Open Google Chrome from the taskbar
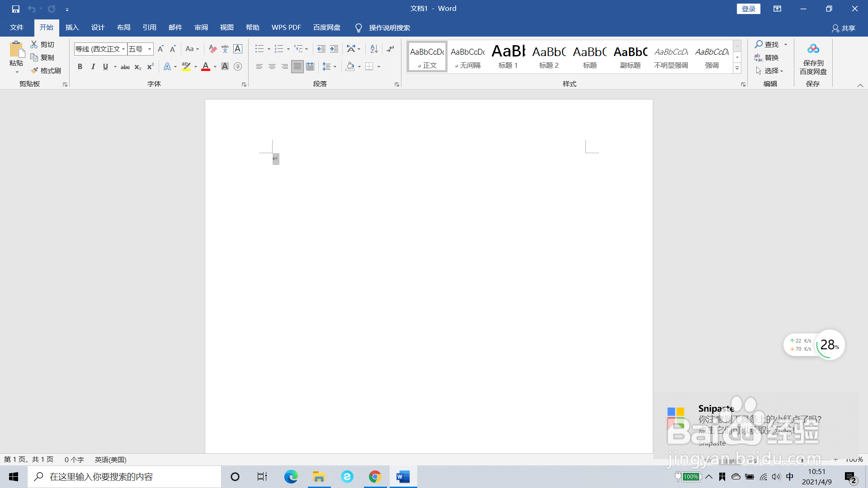The width and height of the screenshot is (868, 488). pyautogui.click(x=375, y=477)
